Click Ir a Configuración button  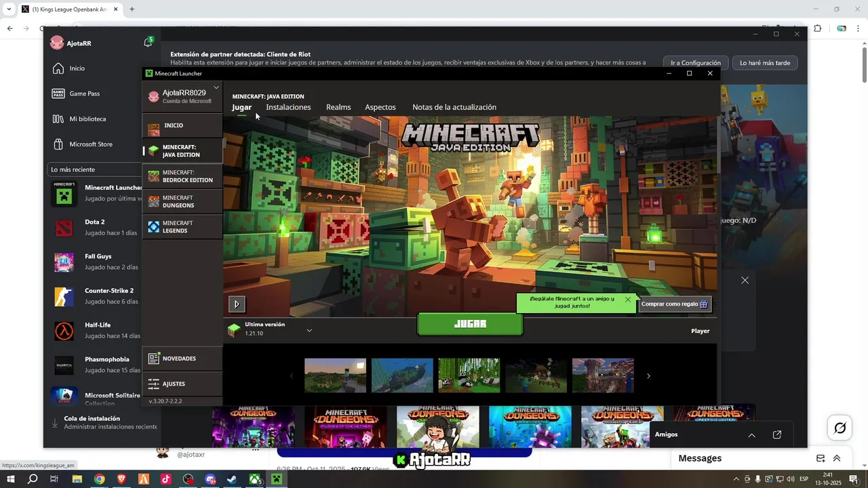coord(696,63)
